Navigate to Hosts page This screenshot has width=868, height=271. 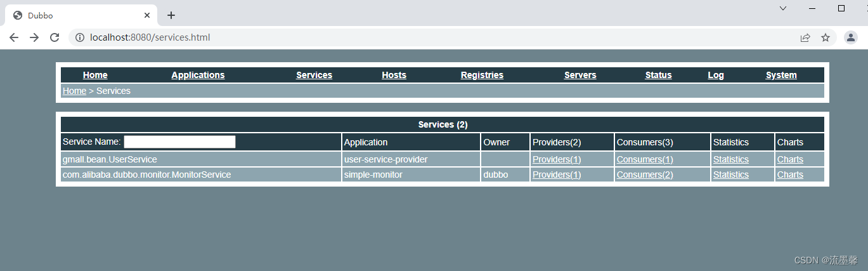click(x=394, y=75)
